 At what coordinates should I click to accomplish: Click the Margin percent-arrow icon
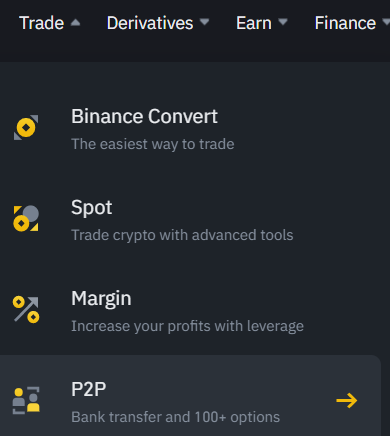[x=26, y=309]
